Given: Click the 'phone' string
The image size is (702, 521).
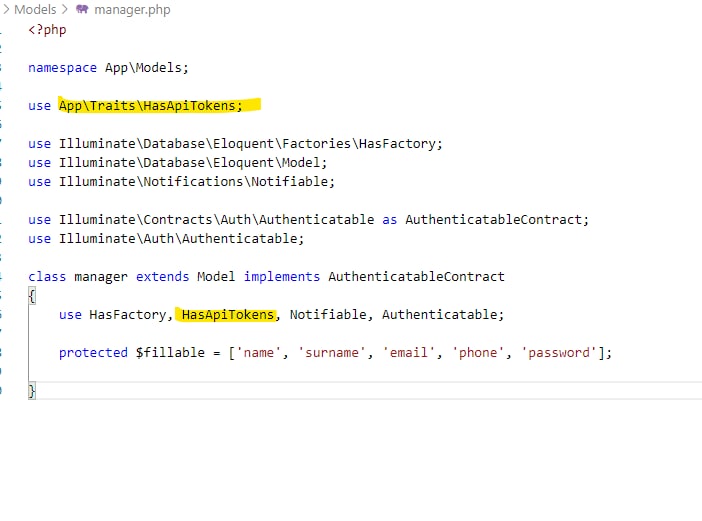Looking at the screenshot, I should coord(478,353).
